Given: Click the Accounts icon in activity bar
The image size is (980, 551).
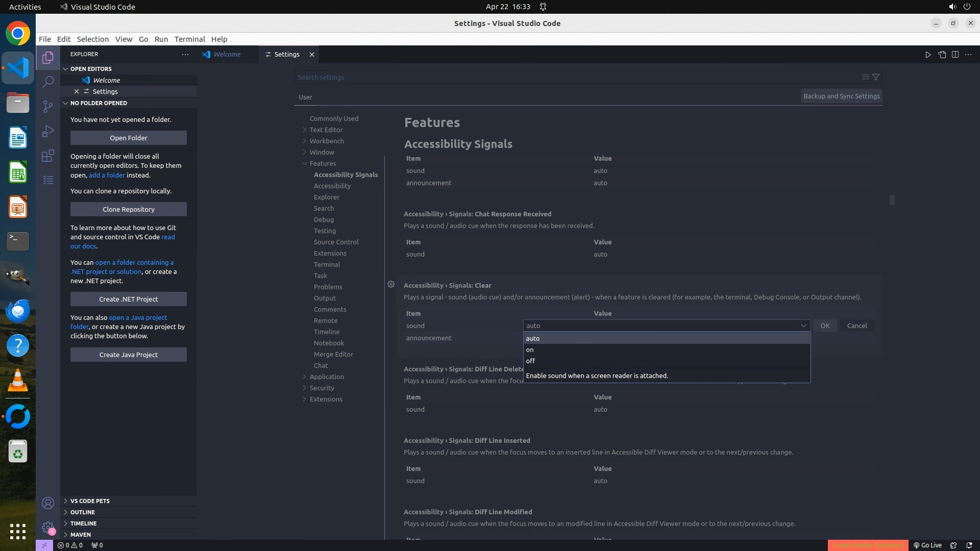Looking at the screenshot, I should pos(48,503).
